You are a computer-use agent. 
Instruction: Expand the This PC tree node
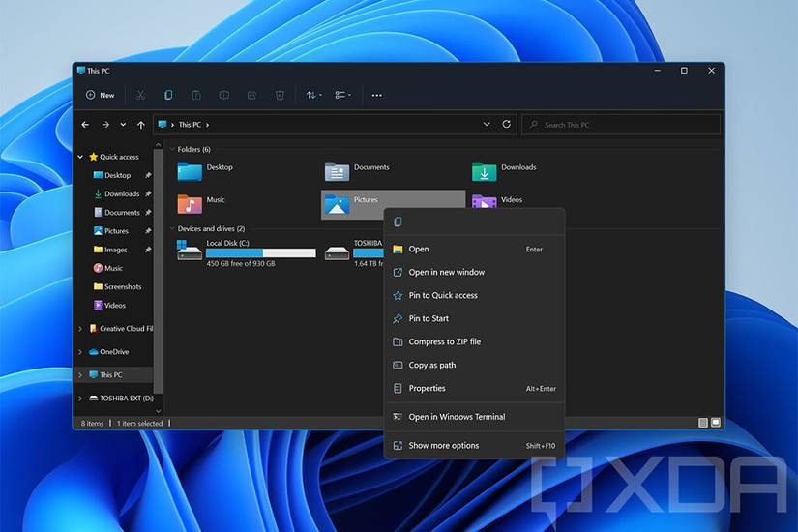tap(80, 375)
